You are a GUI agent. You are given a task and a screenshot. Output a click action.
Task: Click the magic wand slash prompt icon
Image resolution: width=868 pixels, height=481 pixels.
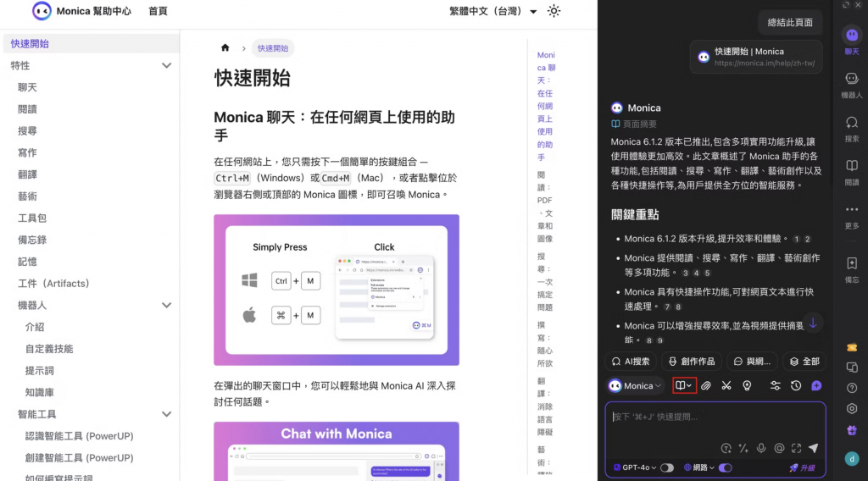coord(743,448)
